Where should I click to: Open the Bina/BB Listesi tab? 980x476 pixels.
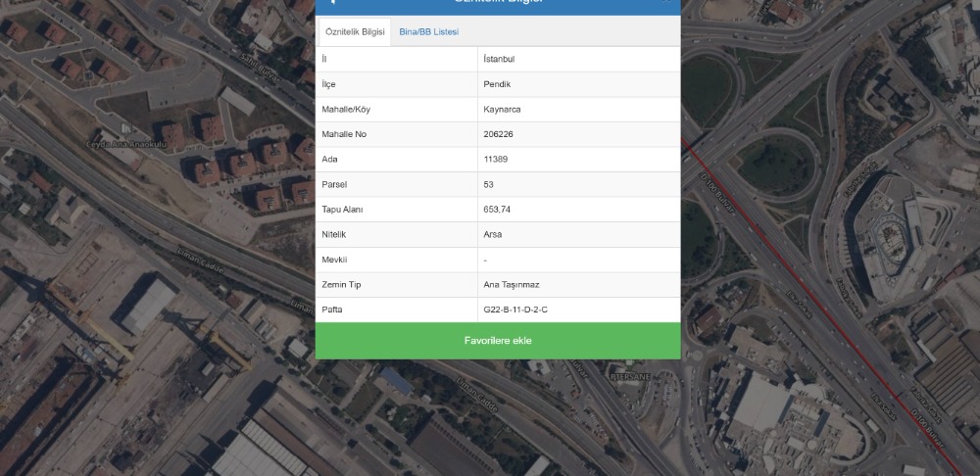[429, 32]
